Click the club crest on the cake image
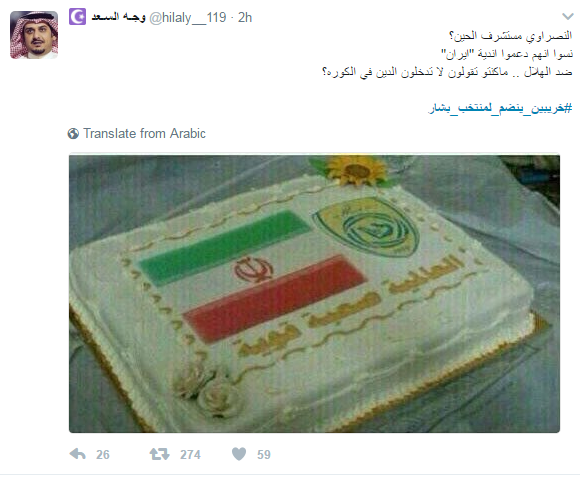 coord(366,227)
